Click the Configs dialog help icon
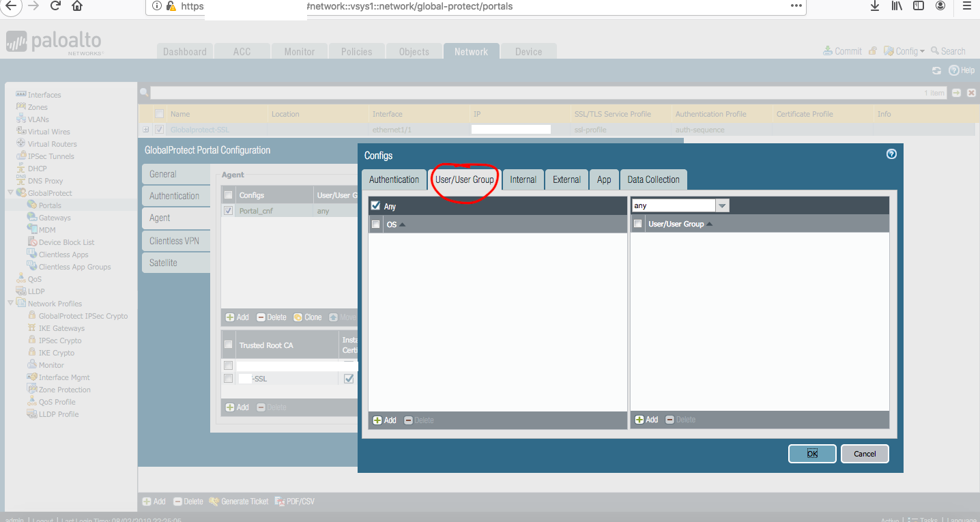 (x=891, y=154)
